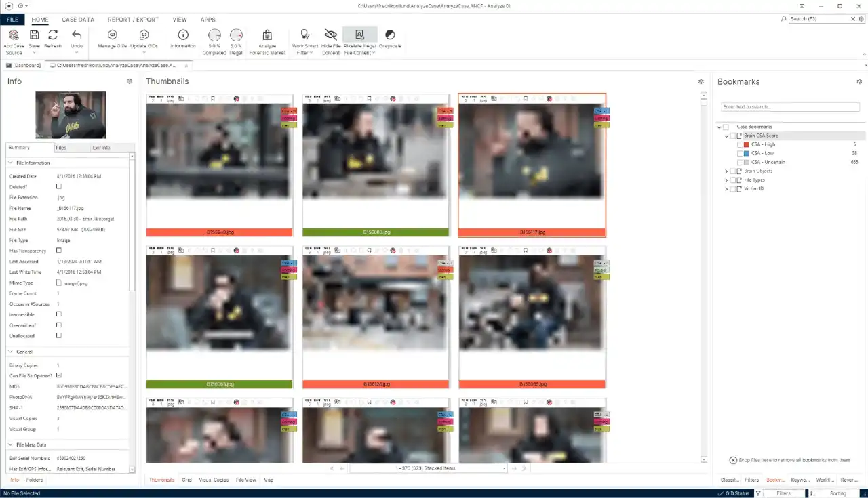Check the CSA - Uncertain bookmark checkbox
This screenshot has height=498, width=868.
[x=740, y=162]
